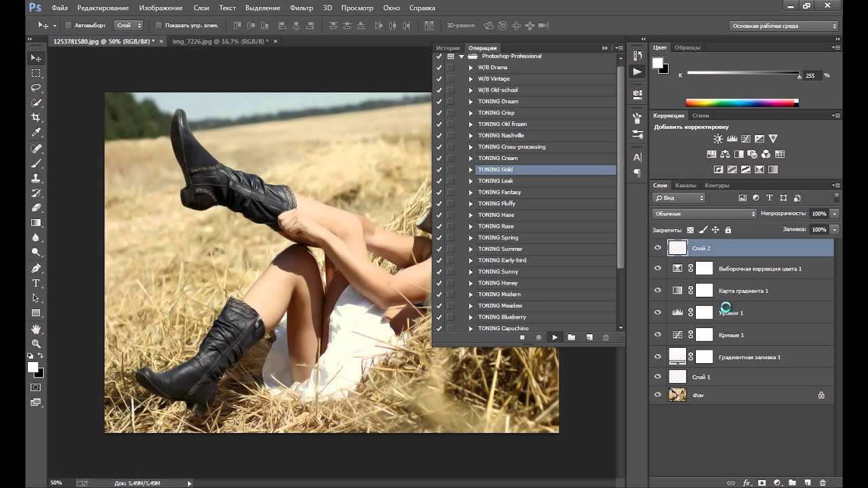This screenshot has height=488, width=868.
Task: Select the Dodge tool
Action: [36, 253]
